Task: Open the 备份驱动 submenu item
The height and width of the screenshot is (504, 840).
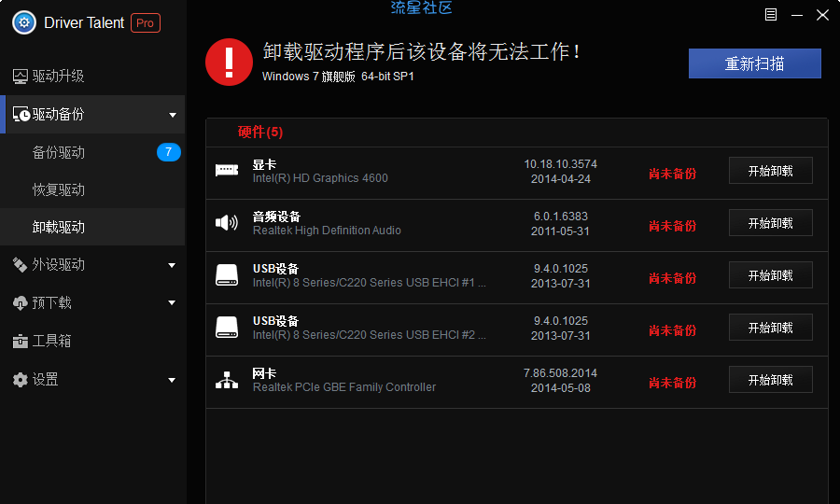Action: pyautogui.click(x=92, y=152)
